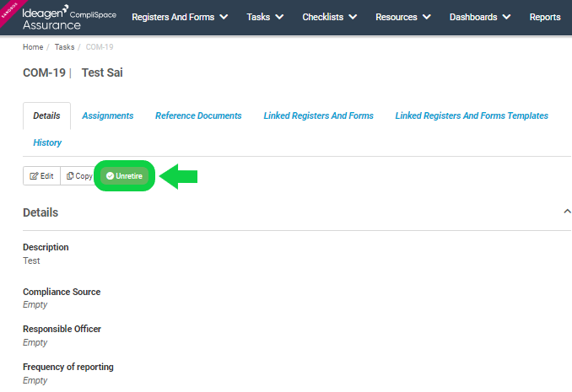The height and width of the screenshot is (392, 572).
Task: Click the COM-19 breadcrumb item
Action: 100,47
